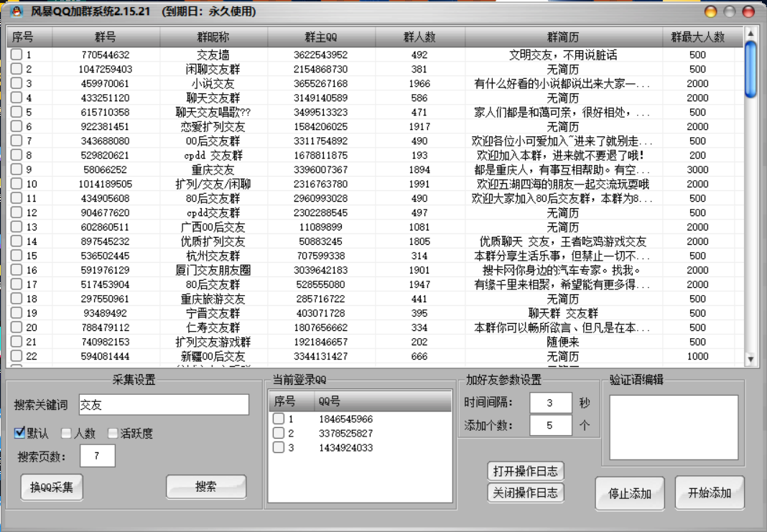Click the 停止添加 button
The height and width of the screenshot is (532, 767).
pos(630,493)
